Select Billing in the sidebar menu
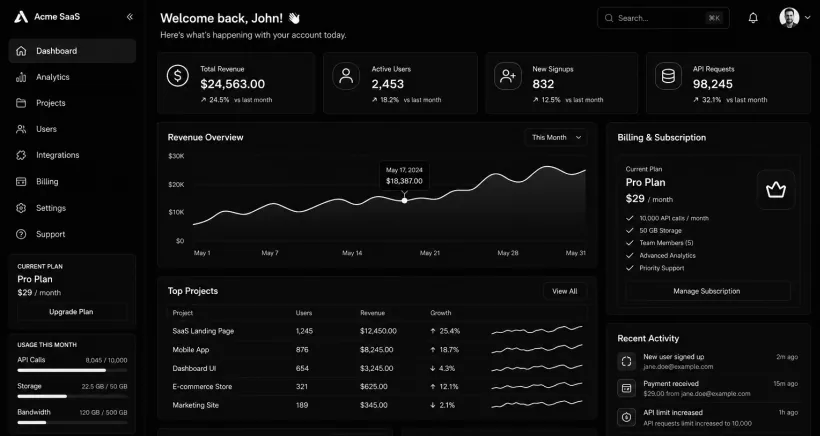 [72, 181]
